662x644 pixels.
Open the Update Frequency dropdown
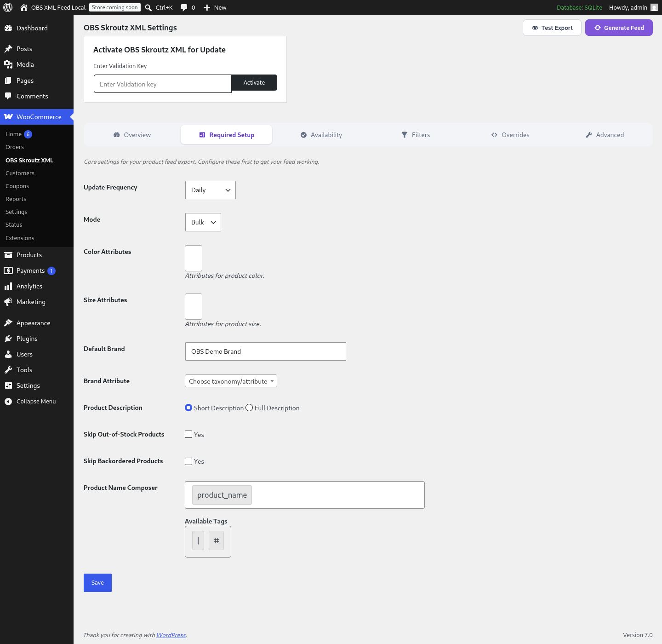tap(211, 190)
